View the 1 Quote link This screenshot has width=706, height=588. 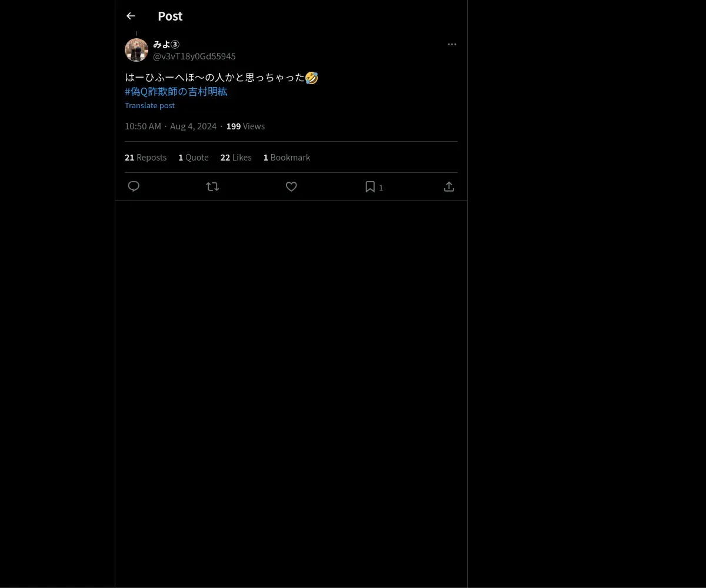coord(194,157)
